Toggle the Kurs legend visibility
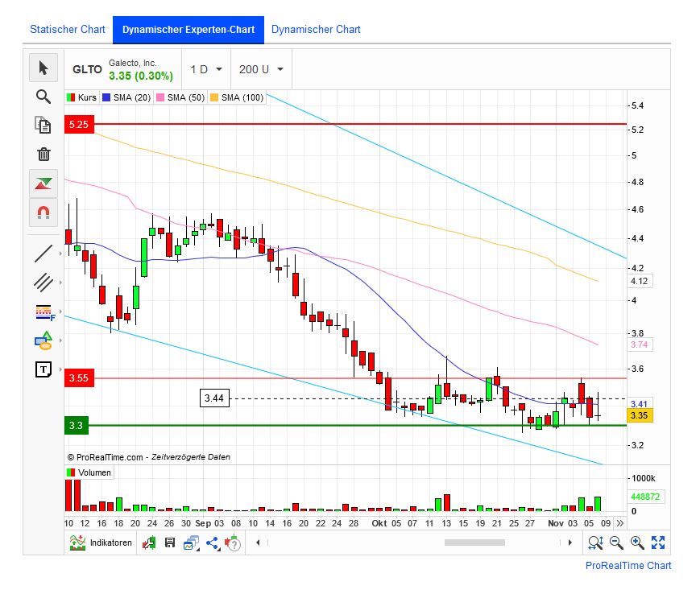Screen dimensions: 700x594 coord(86,97)
